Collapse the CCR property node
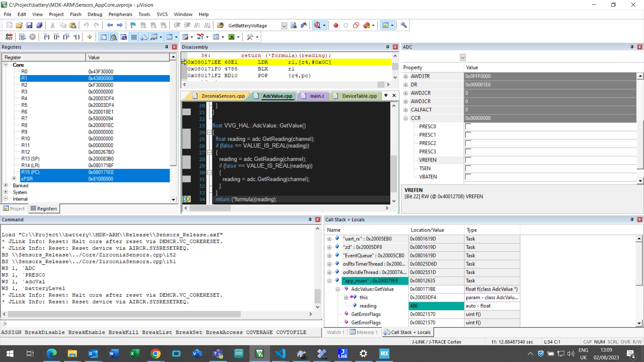644x362 pixels. [x=406, y=118]
